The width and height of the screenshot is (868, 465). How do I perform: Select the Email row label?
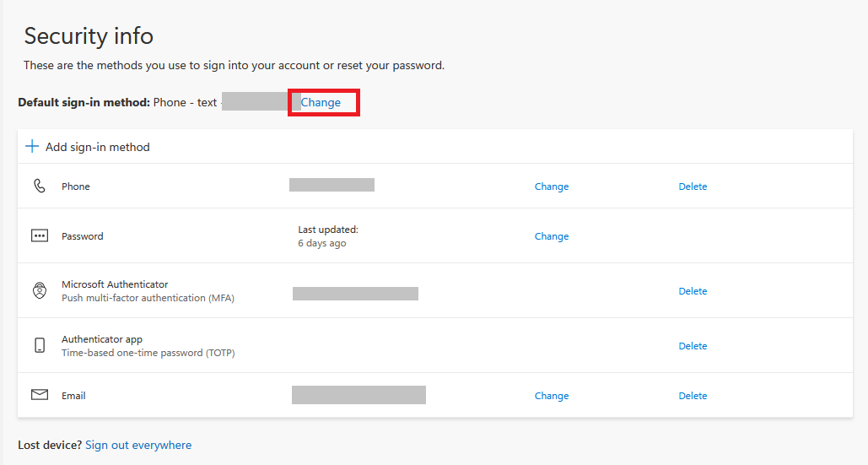[x=73, y=396]
